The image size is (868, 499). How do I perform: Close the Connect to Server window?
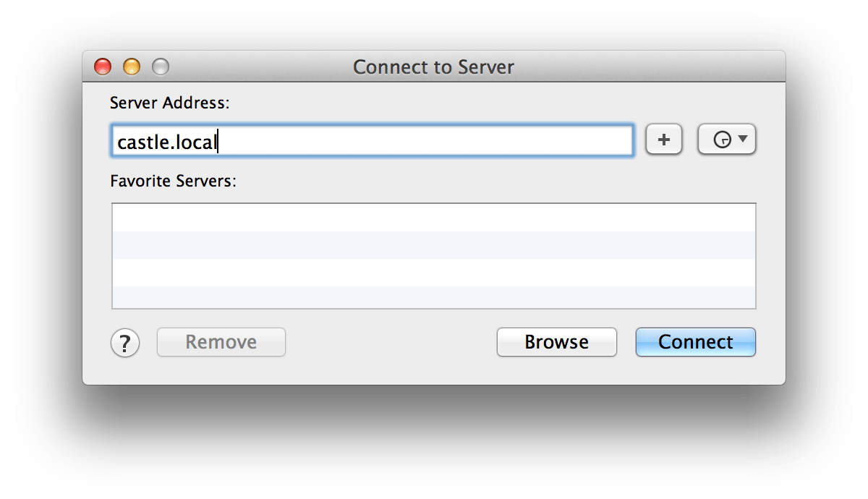[103, 67]
